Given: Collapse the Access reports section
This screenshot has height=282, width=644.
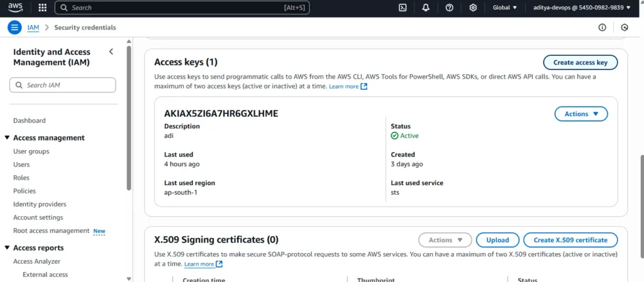Looking at the screenshot, I should 7,248.
